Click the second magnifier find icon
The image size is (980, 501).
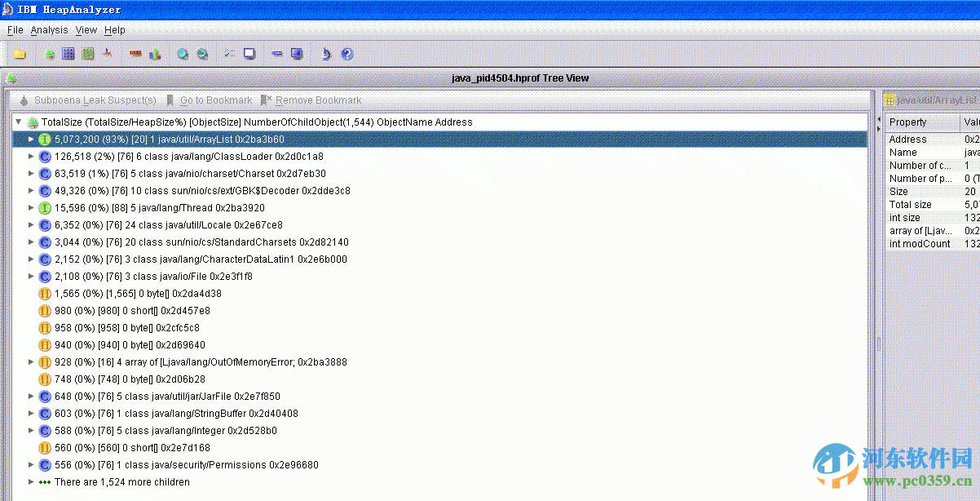coord(201,53)
